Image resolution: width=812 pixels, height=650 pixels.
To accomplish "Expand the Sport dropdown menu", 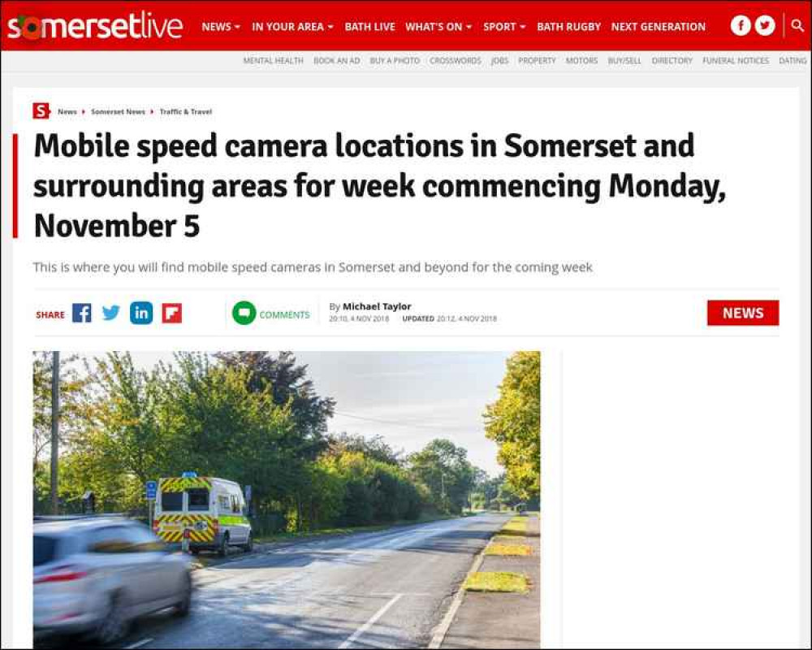I will pos(504,27).
